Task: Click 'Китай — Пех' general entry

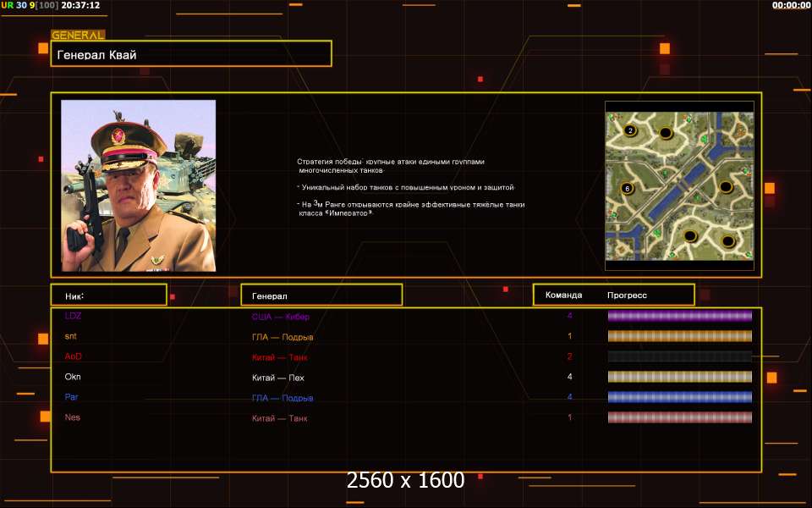Action: pos(278,378)
